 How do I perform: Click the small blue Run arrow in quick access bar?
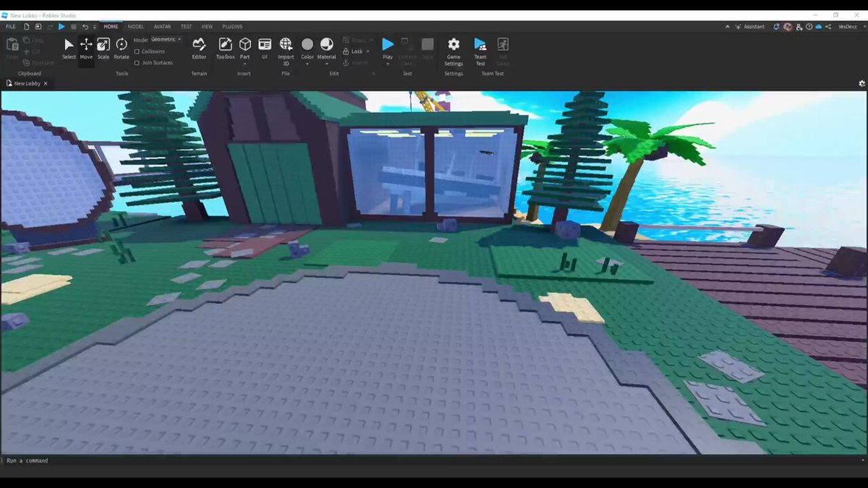tap(61, 27)
